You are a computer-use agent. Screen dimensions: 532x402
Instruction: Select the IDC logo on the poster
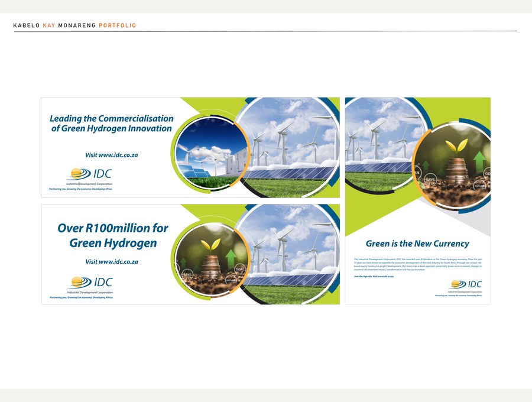465,286
